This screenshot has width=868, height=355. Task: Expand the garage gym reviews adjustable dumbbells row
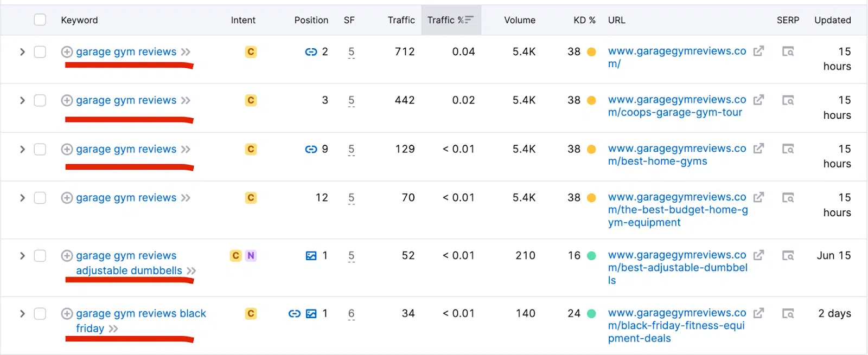tap(22, 255)
